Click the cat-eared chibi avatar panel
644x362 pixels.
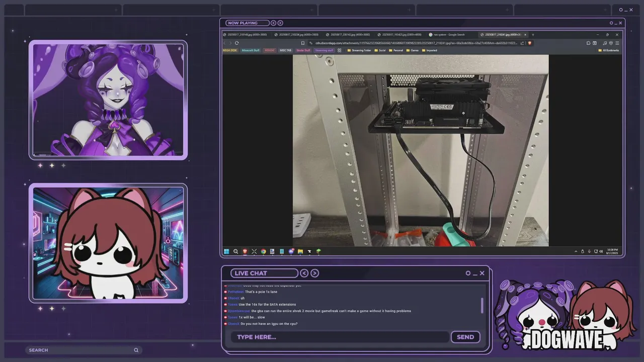click(x=108, y=243)
